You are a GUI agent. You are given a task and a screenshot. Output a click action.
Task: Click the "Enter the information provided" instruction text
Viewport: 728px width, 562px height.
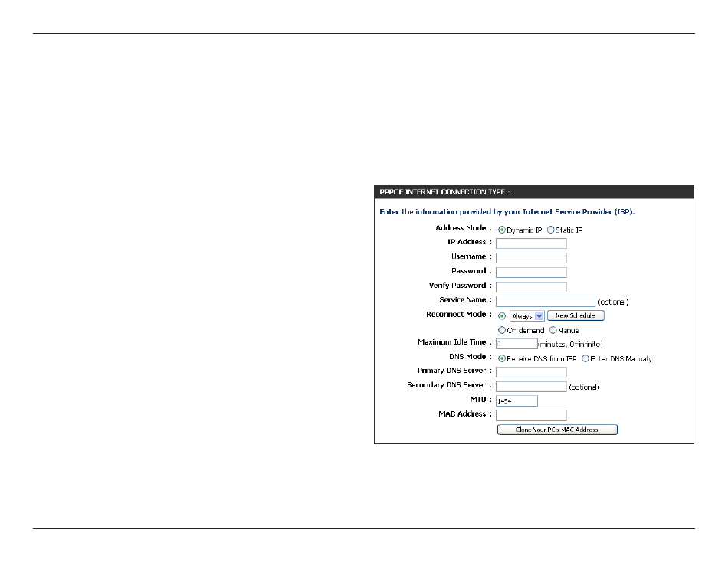coord(507,212)
